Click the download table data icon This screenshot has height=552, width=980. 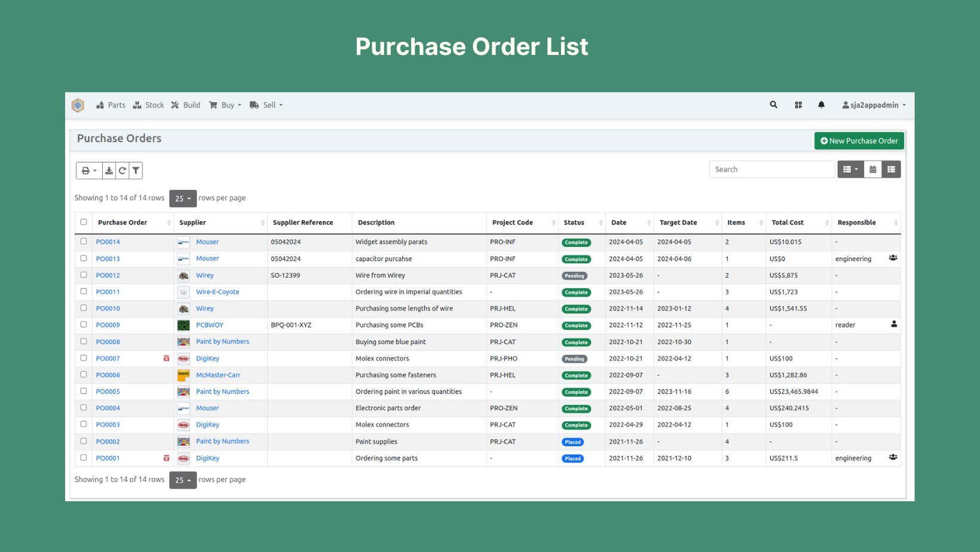109,171
